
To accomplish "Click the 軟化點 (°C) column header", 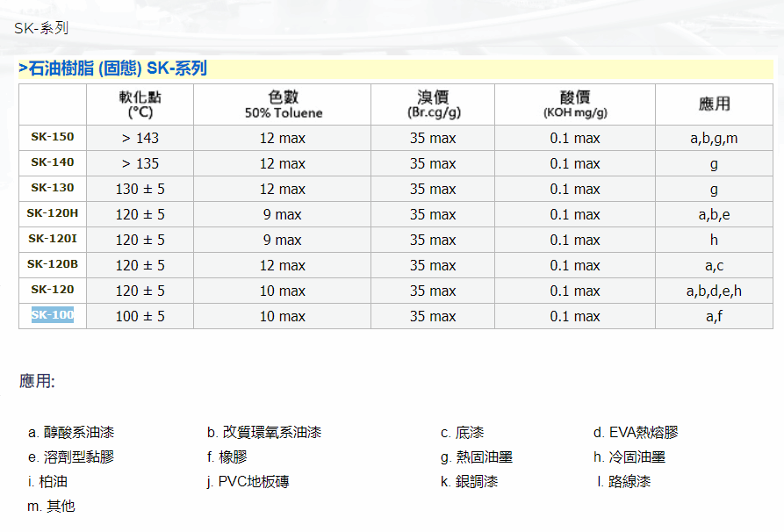I will click(140, 104).
